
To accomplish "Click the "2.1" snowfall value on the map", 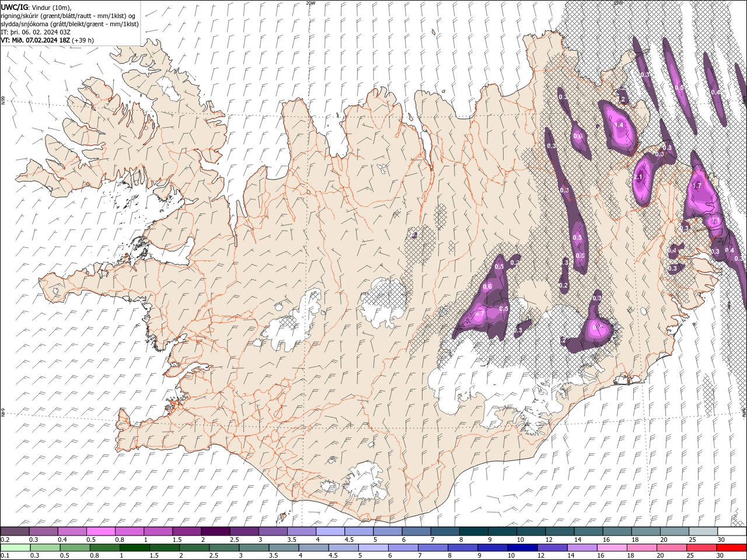I will (638, 177).
